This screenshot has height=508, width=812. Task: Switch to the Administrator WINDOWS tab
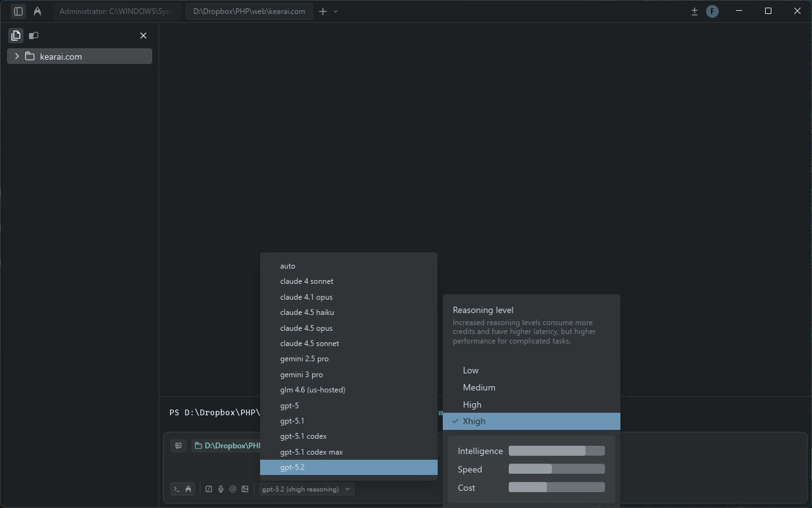(x=117, y=11)
